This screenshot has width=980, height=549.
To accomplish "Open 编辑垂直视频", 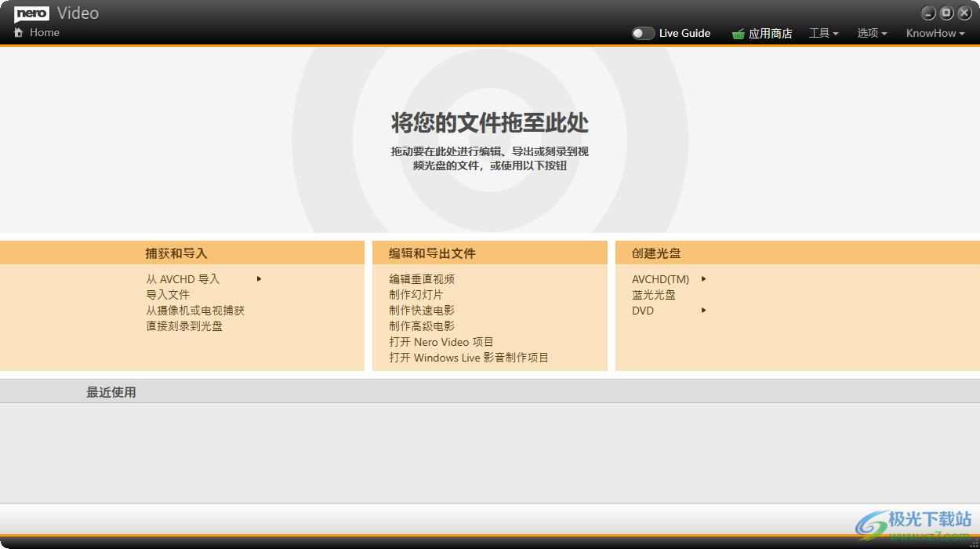I will click(422, 279).
